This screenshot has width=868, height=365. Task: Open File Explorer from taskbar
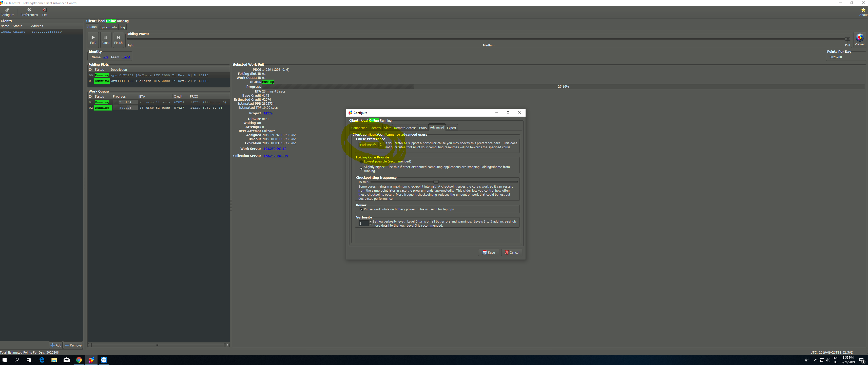[x=54, y=360]
